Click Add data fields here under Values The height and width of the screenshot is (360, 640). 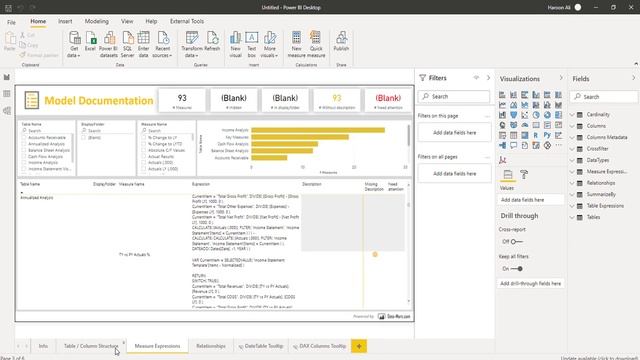point(531,200)
